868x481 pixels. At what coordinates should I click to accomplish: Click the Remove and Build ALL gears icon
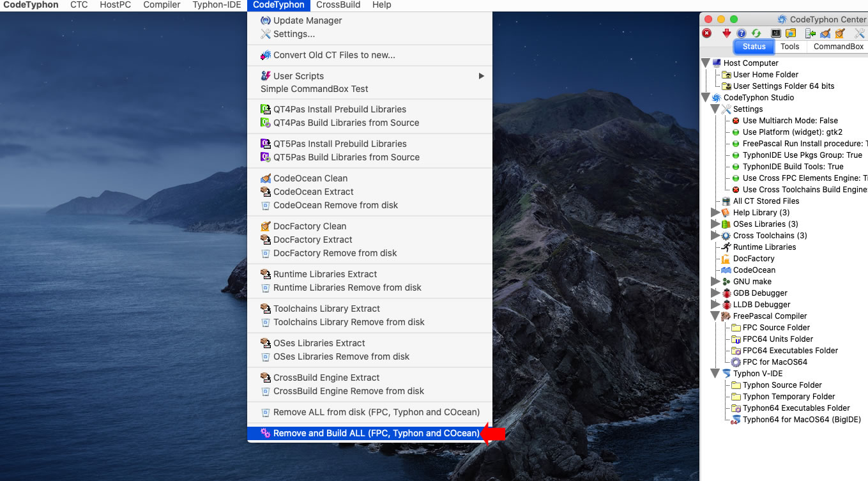266,433
